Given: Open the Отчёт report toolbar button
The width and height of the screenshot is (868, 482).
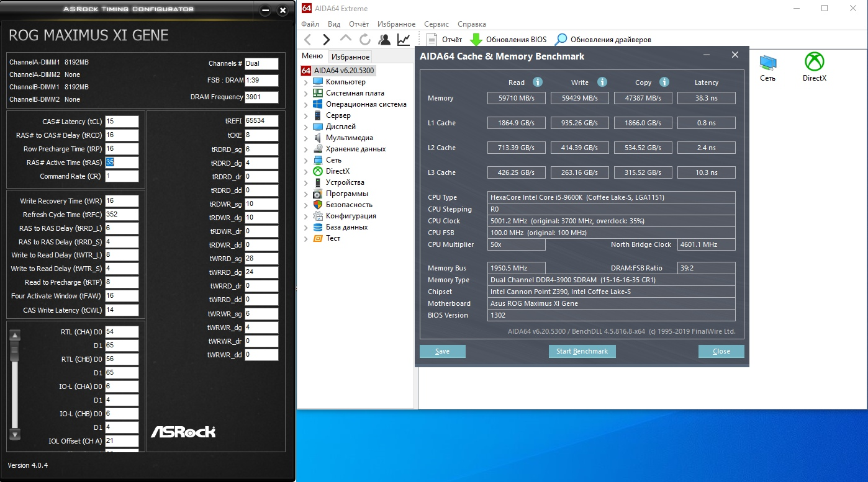Looking at the screenshot, I should [445, 40].
